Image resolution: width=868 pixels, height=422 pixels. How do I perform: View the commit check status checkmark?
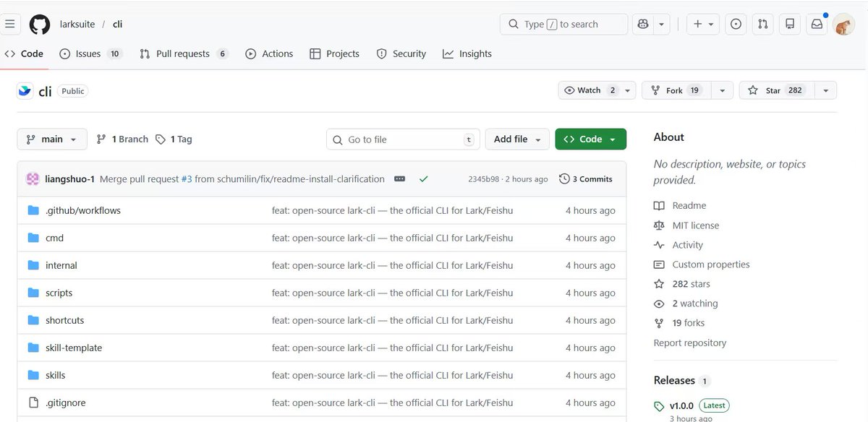[423, 179]
